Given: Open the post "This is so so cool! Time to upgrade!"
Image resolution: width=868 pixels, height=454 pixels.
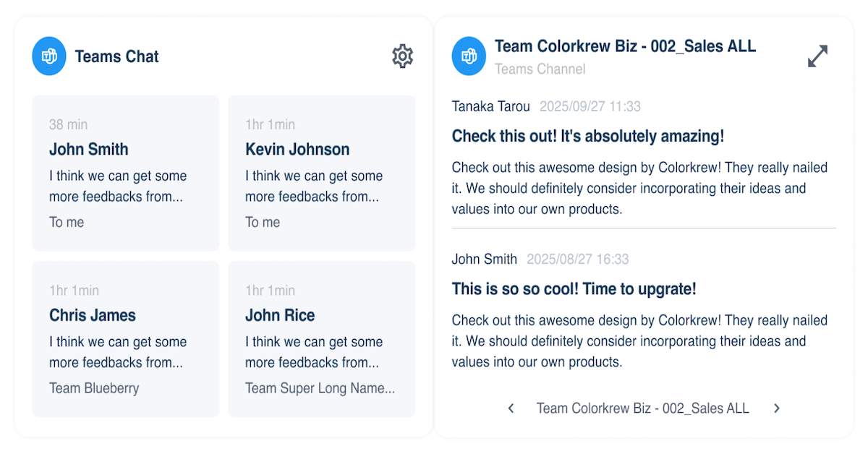Looking at the screenshot, I should [574, 289].
